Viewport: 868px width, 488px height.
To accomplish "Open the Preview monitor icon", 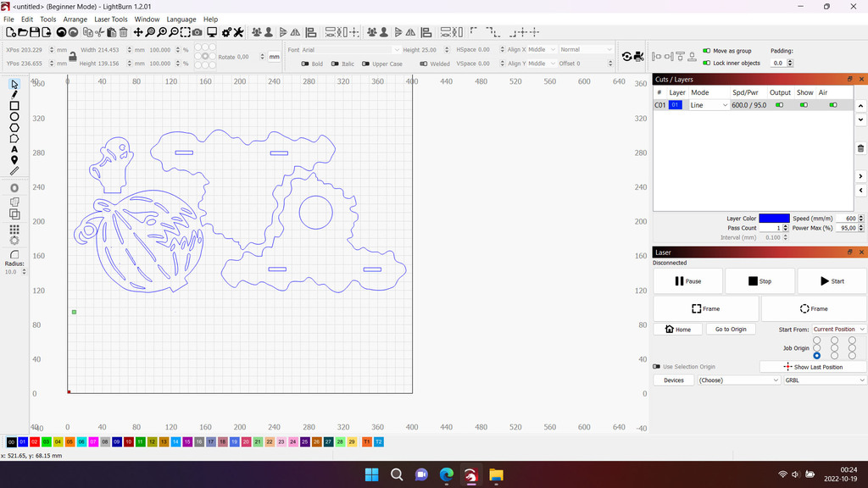I will tap(212, 32).
